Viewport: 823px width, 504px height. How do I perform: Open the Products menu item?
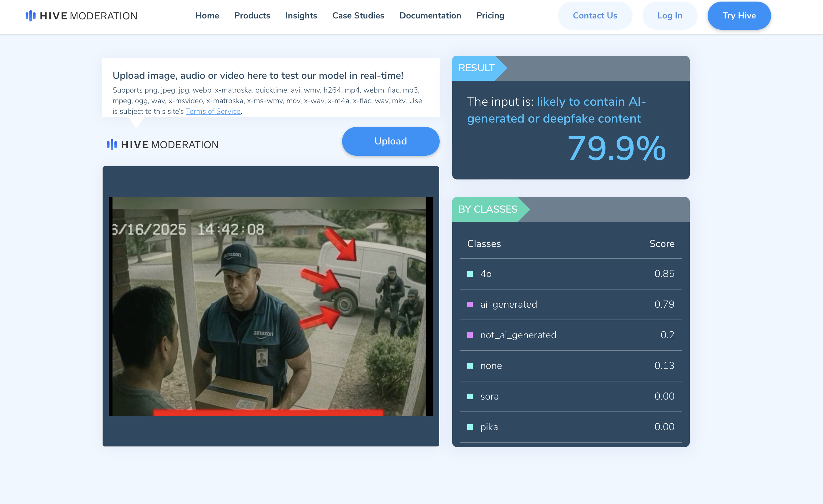pyautogui.click(x=252, y=16)
